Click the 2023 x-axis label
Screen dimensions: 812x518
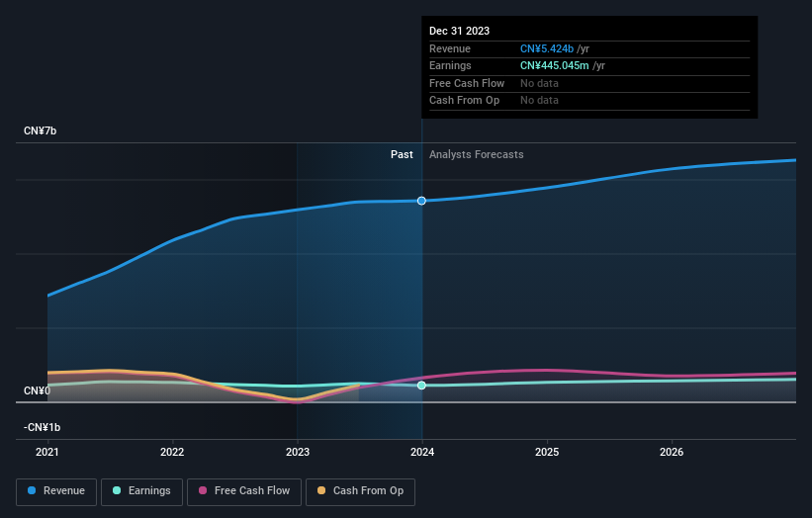(x=298, y=453)
